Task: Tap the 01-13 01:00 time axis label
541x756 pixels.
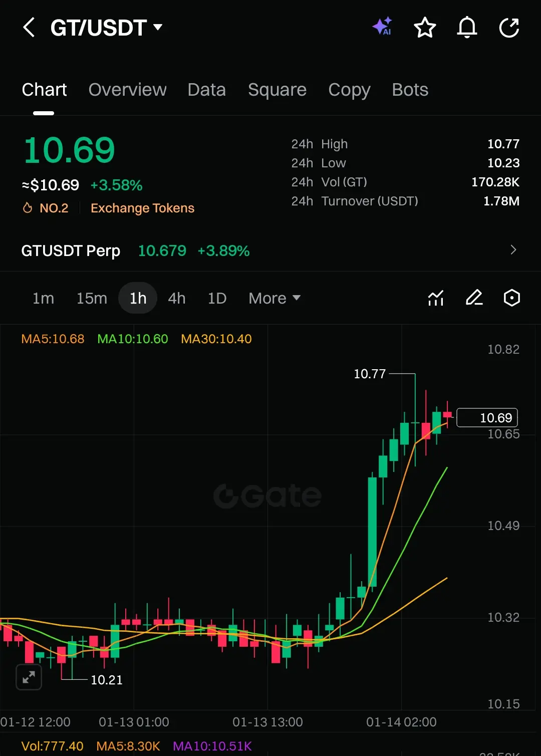Action: point(134,722)
